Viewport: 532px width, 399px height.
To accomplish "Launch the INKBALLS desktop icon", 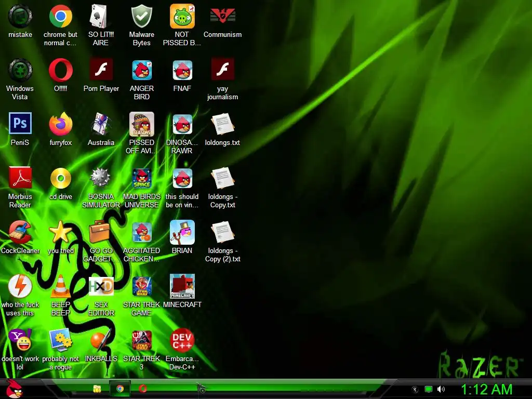I will [101, 340].
